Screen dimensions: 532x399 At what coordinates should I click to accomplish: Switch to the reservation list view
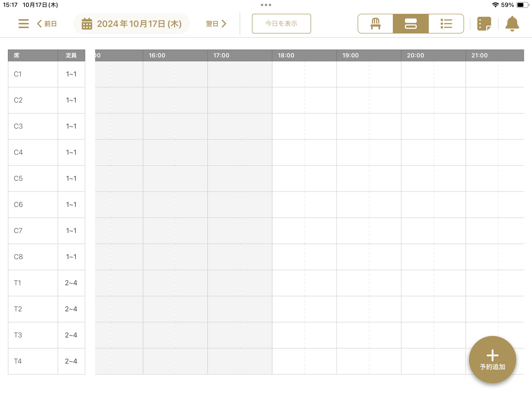(446, 24)
